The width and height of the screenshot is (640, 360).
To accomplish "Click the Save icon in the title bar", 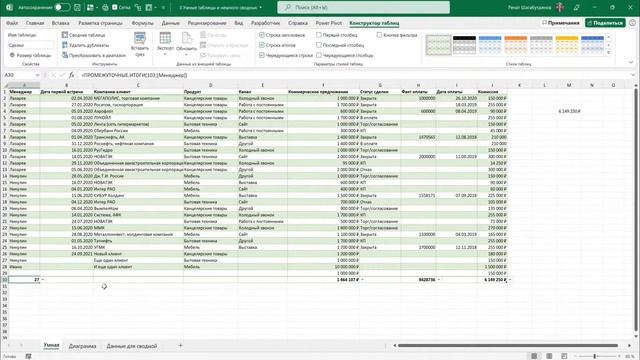I will point(77,7).
